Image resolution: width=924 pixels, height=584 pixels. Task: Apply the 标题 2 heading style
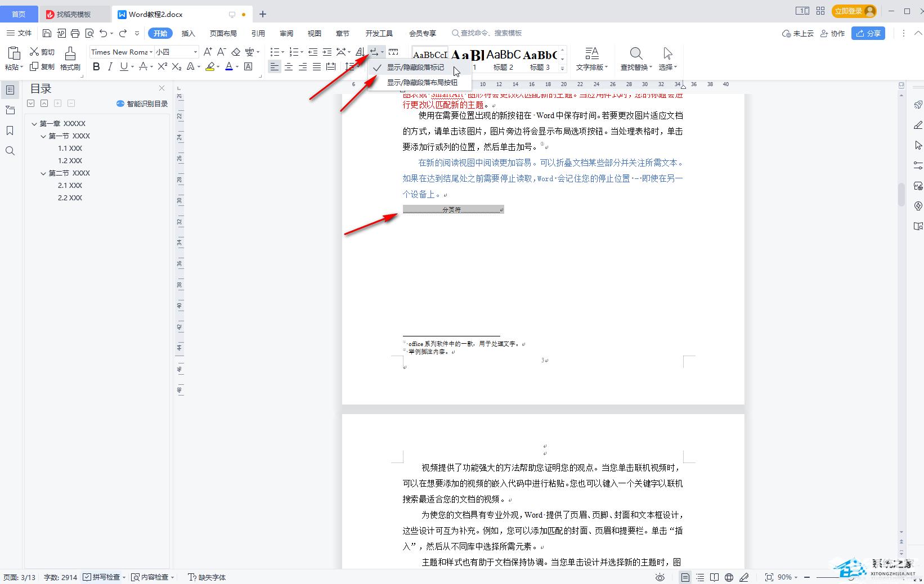(x=504, y=60)
